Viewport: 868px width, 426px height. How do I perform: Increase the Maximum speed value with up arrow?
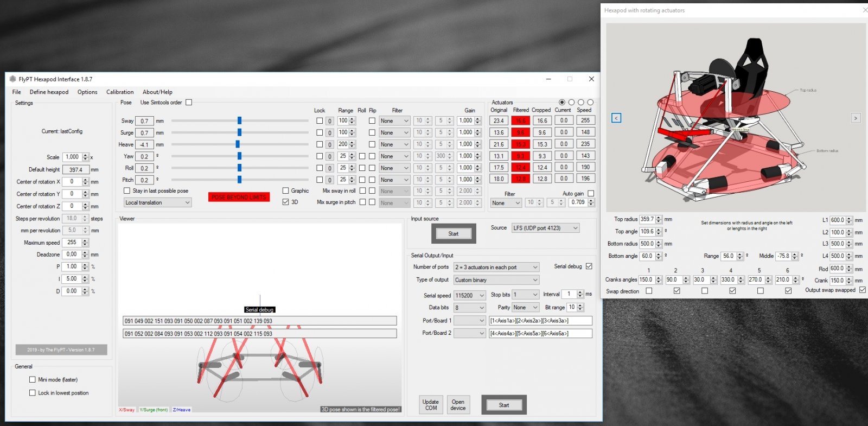[85, 240]
